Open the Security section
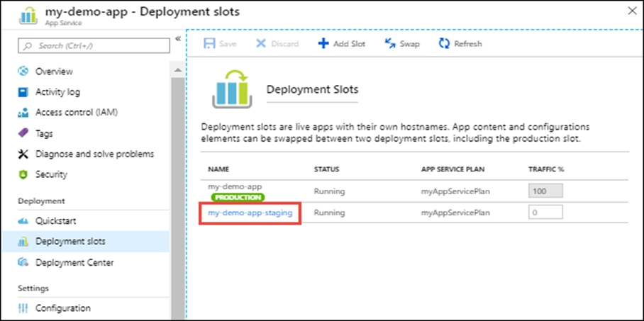644x321 pixels. tap(51, 174)
